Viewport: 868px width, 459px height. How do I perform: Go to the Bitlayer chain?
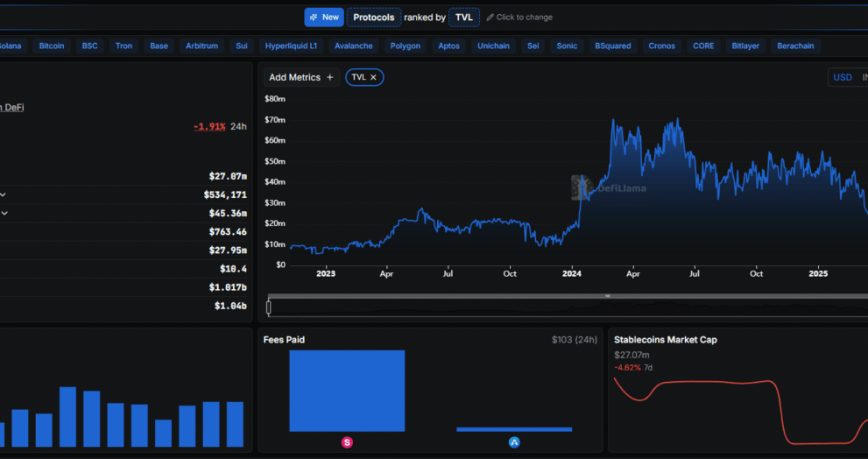click(745, 46)
